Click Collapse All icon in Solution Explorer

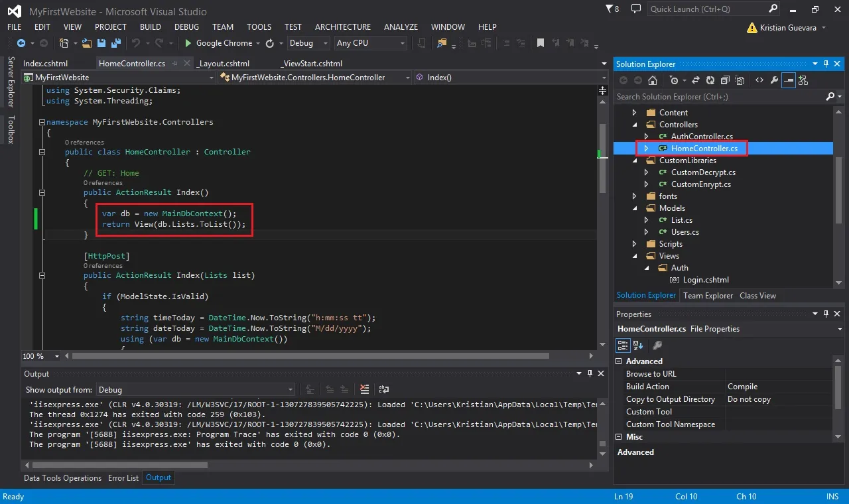pyautogui.click(x=725, y=80)
